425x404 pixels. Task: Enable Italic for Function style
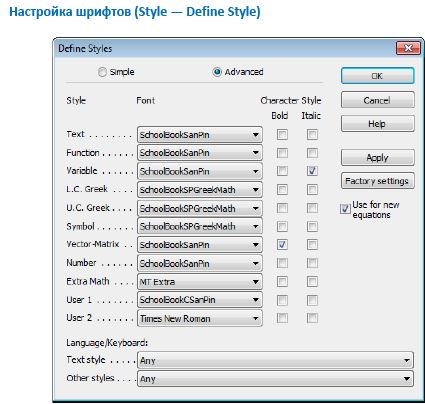312,153
